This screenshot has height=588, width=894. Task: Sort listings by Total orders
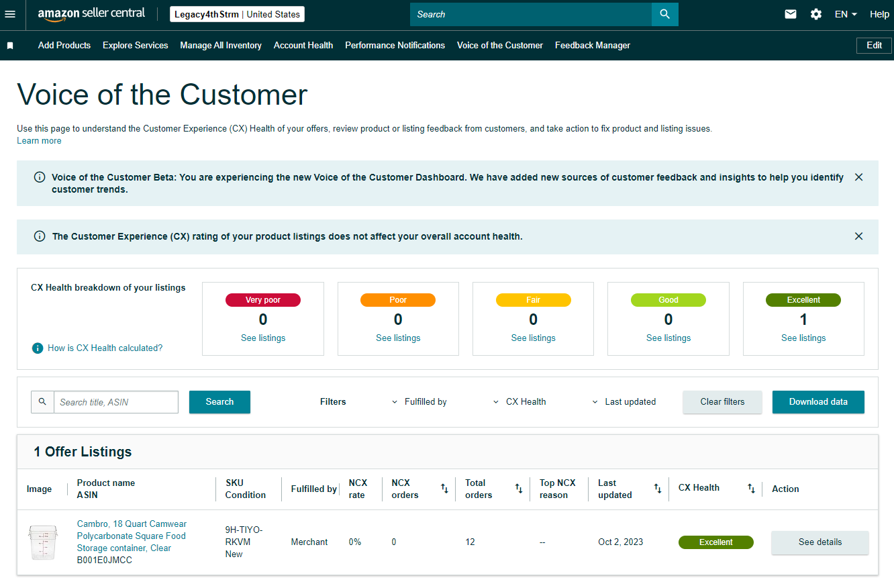tap(519, 489)
